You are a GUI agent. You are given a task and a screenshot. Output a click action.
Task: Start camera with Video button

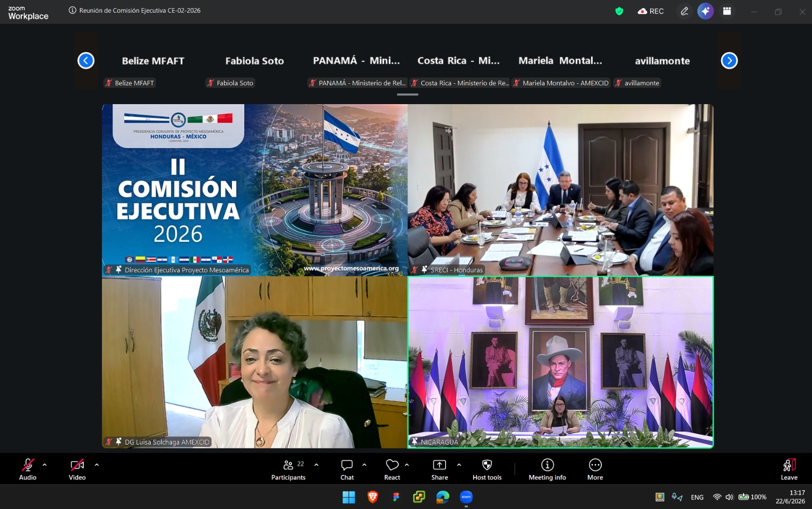pos(77,469)
